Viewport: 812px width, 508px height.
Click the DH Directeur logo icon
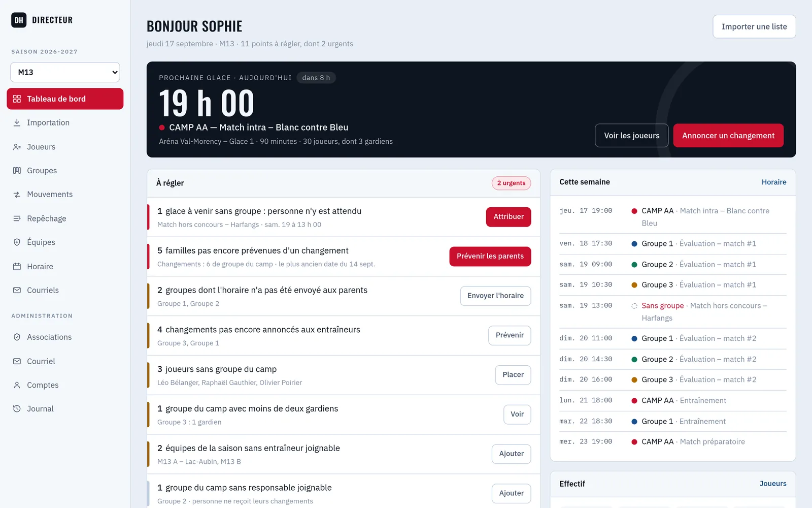[19, 20]
